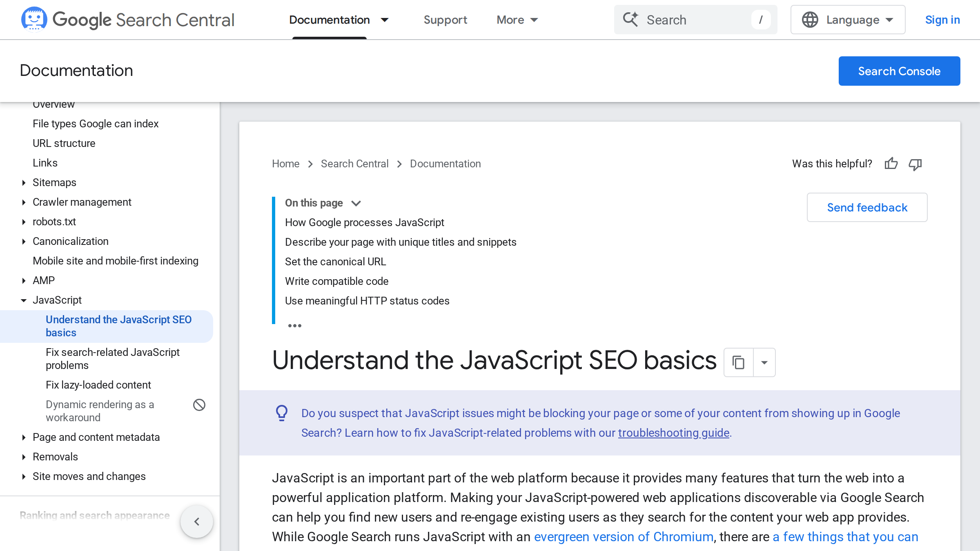Go to Search Central breadcrumb
Viewport: 980px width, 551px height.
(354, 164)
